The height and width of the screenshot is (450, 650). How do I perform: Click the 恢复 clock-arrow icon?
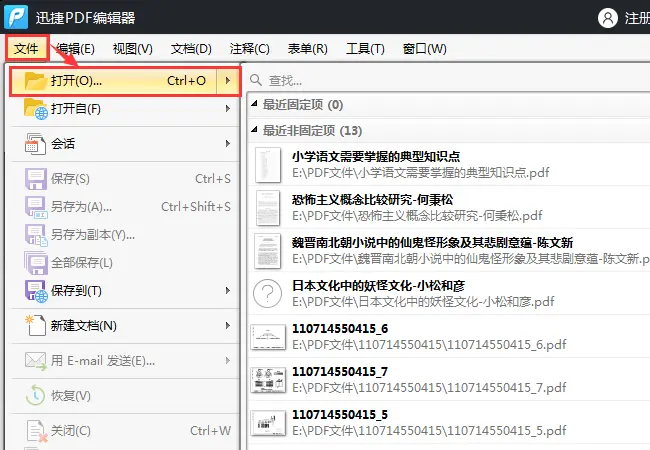(x=35, y=395)
